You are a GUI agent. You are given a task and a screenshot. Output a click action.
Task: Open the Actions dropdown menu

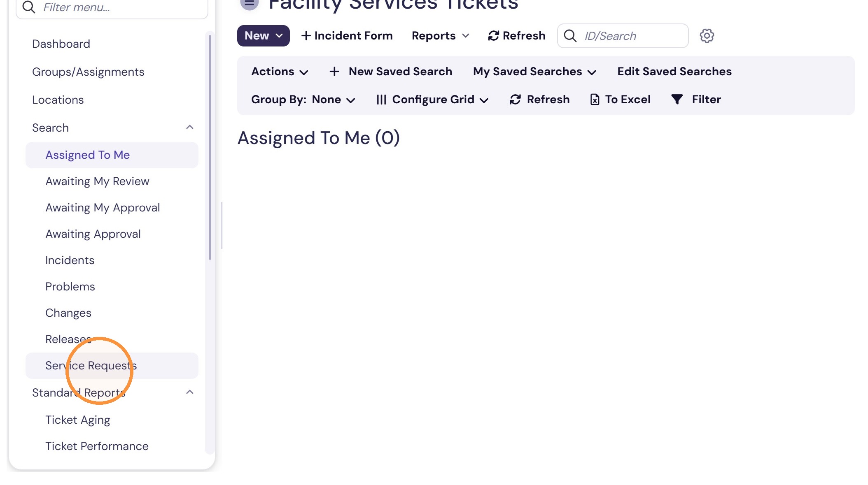(280, 72)
